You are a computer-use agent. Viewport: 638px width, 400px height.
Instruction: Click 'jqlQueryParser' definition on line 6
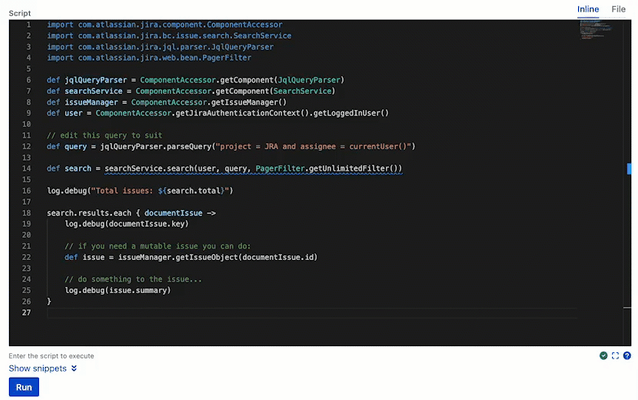[96, 80]
